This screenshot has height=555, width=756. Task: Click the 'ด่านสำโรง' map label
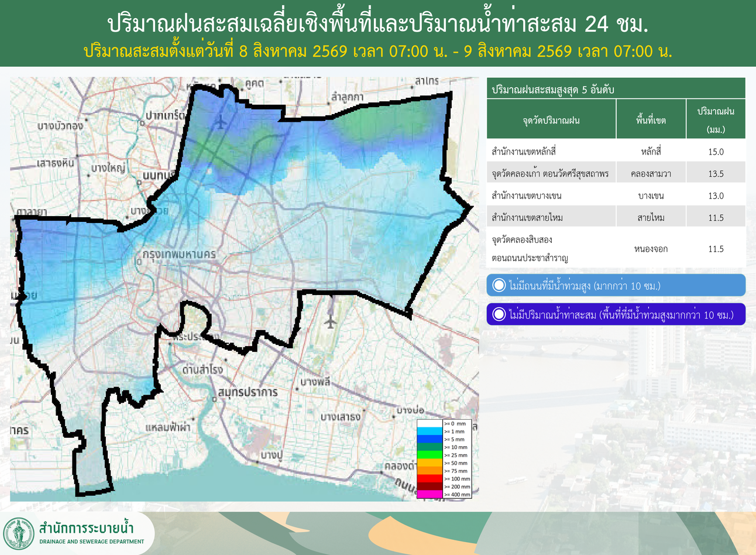pyautogui.click(x=202, y=370)
